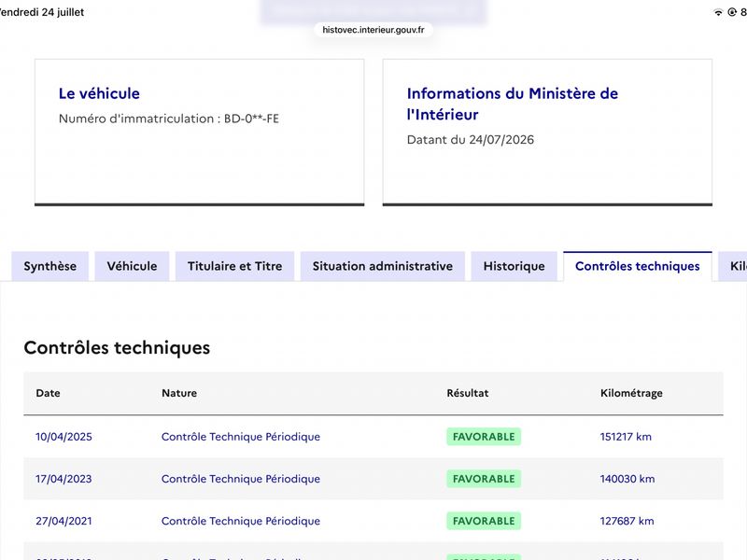Click the Kilométrage column header
Viewport: 747px width, 560px height.
[631, 393]
